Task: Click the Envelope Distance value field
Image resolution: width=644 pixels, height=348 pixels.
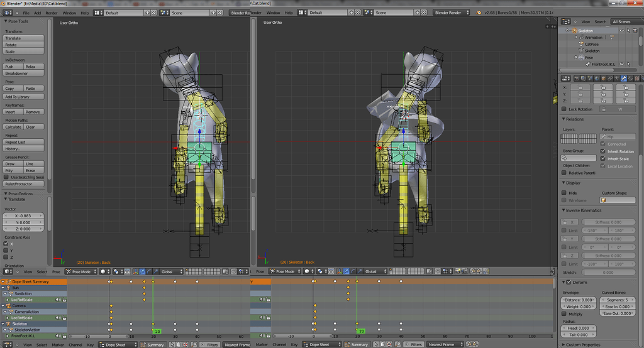Action: pyautogui.click(x=579, y=300)
